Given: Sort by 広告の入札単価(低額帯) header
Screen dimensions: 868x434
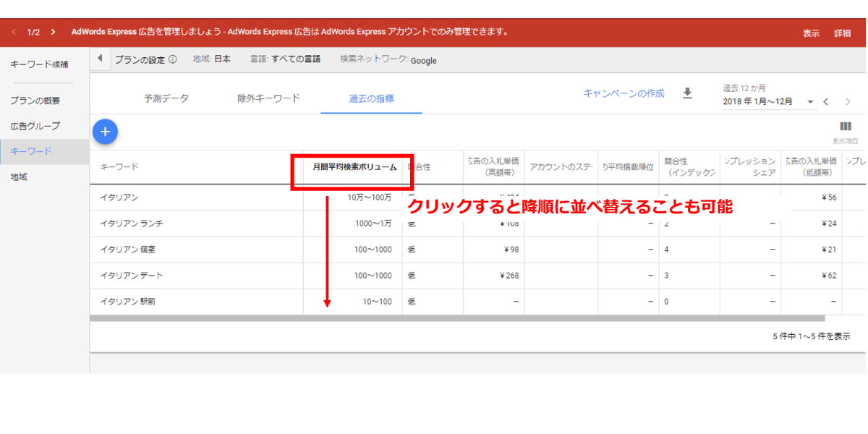Looking at the screenshot, I should click(810, 167).
